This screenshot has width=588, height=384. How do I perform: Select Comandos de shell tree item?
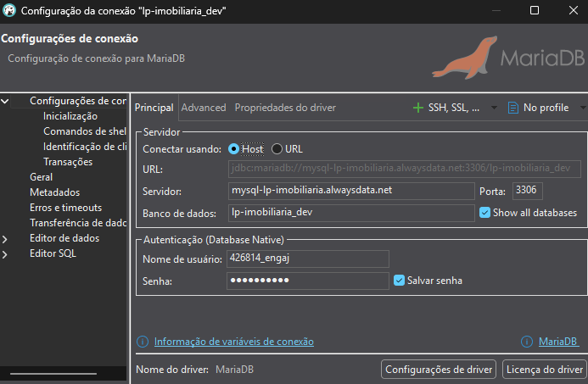coord(85,131)
